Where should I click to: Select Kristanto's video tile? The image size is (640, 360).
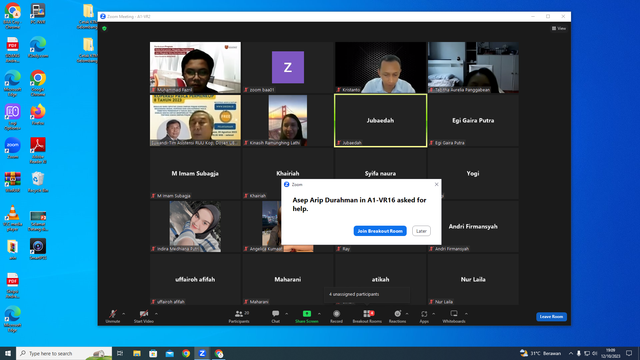pyautogui.click(x=380, y=67)
